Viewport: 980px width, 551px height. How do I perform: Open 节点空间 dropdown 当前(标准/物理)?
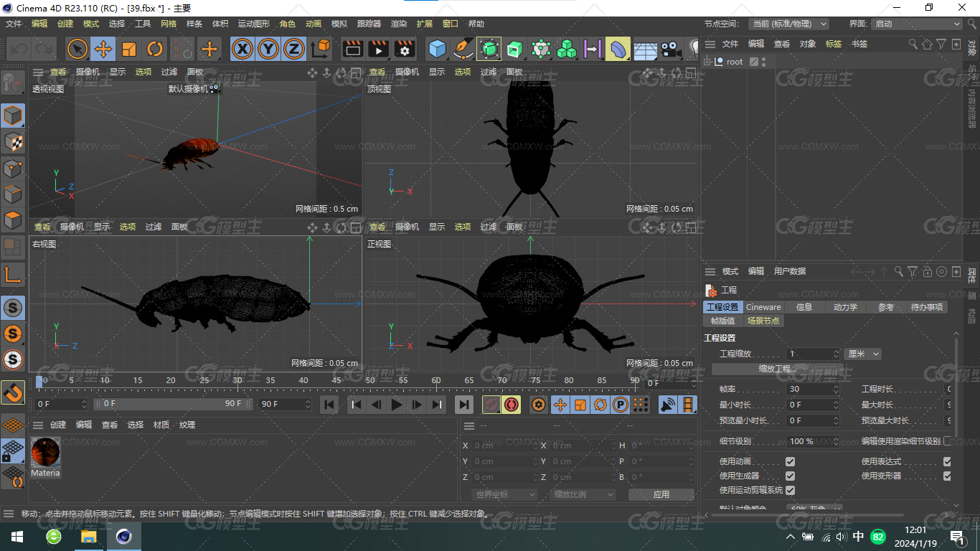click(x=788, y=24)
